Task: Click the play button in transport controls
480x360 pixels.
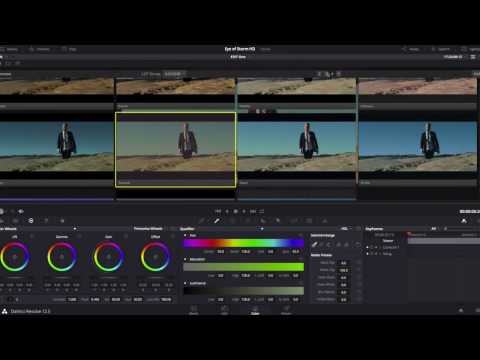Action: (x=244, y=211)
